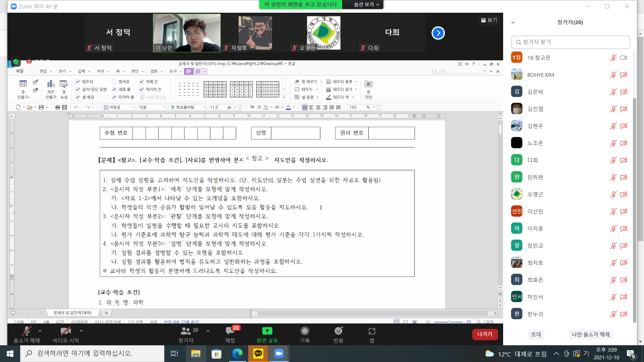Unmute using the microphone icon
Viewport: 644px width, 362px height.
26,331
